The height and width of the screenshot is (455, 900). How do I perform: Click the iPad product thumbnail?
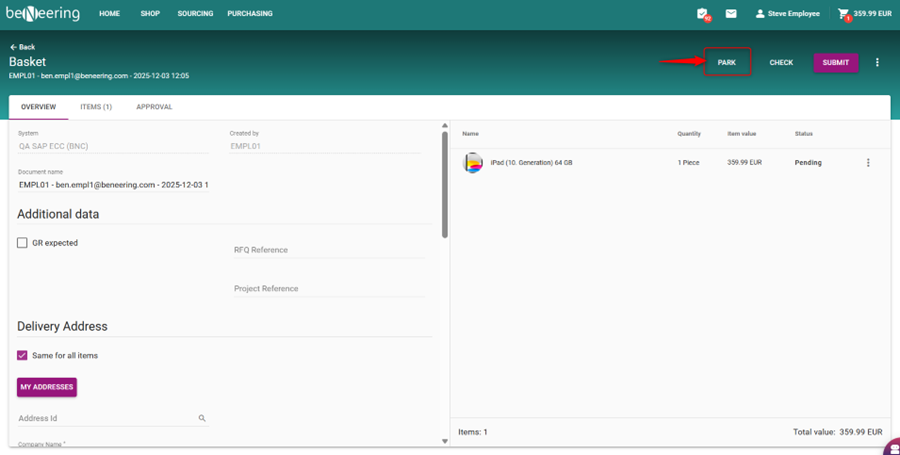(473, 163)
